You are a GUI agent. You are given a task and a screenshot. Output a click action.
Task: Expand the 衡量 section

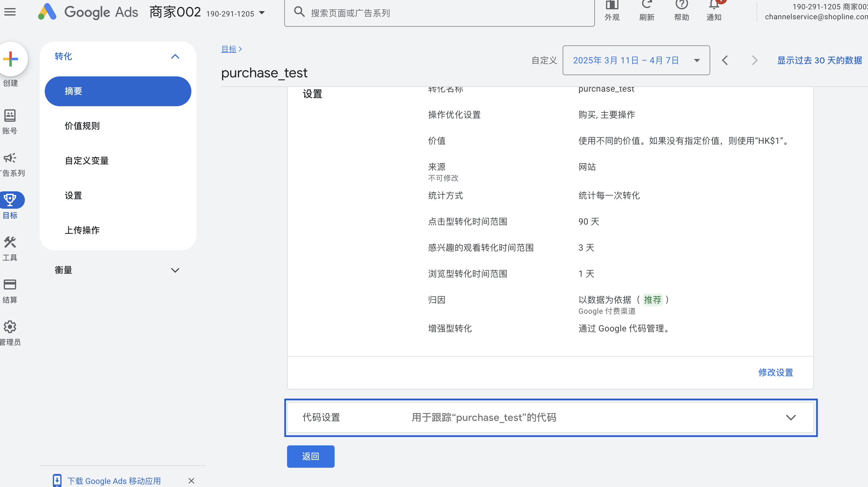(175, 270)
